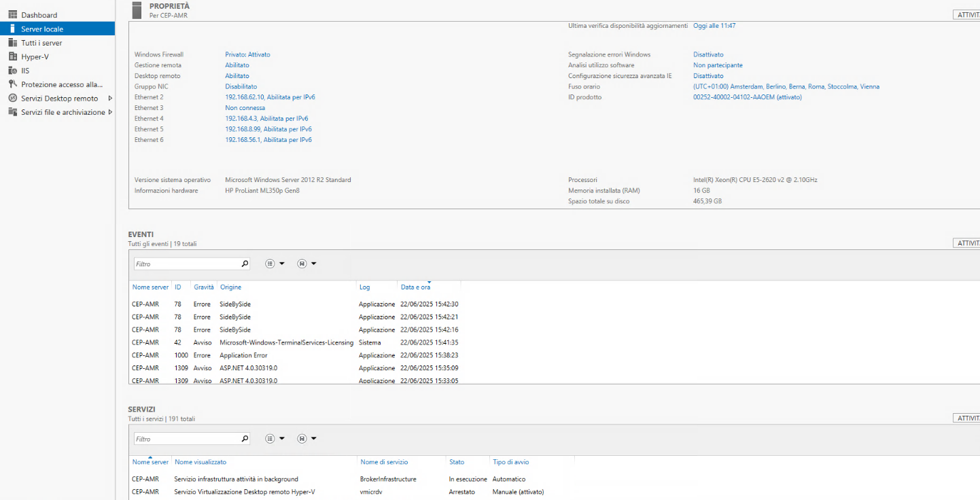Select the Hyper-V icon in the navigation pane

12,57
